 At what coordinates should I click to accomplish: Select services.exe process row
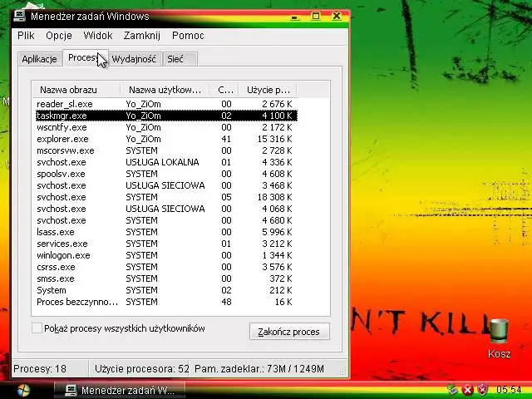166,244
